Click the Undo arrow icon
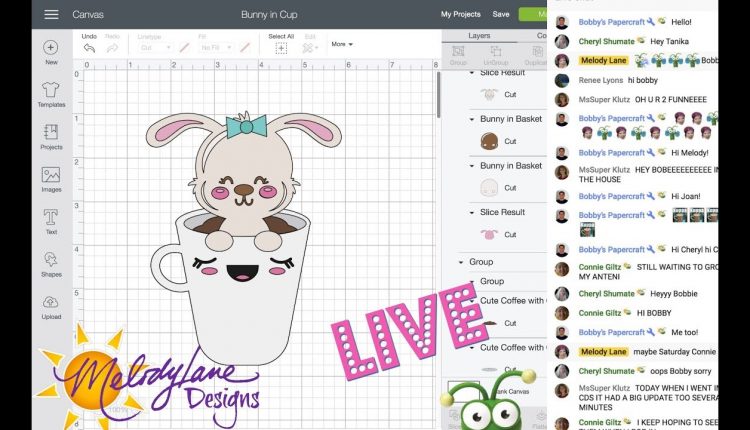 tap(89, 48)
